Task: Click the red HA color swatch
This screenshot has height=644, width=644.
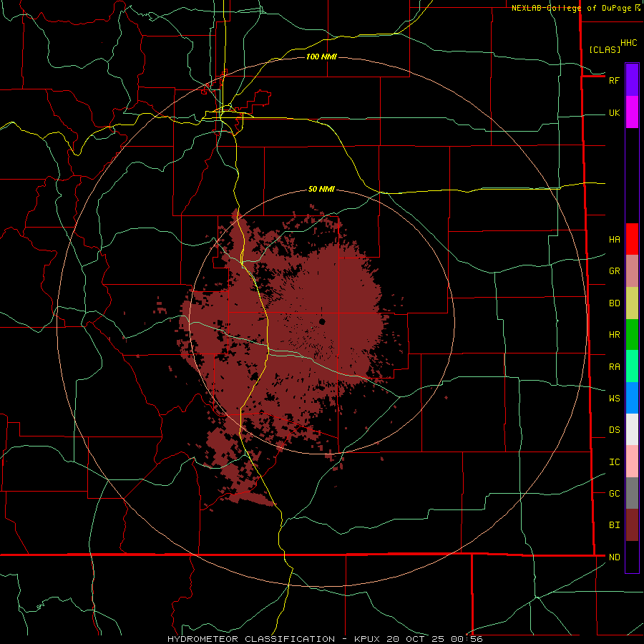Action: click(632, 239)
